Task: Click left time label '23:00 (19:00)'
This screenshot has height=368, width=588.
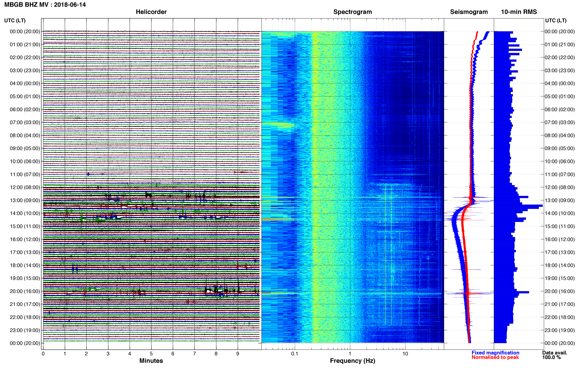Action: pyautogui.click(x=25, y=330)
